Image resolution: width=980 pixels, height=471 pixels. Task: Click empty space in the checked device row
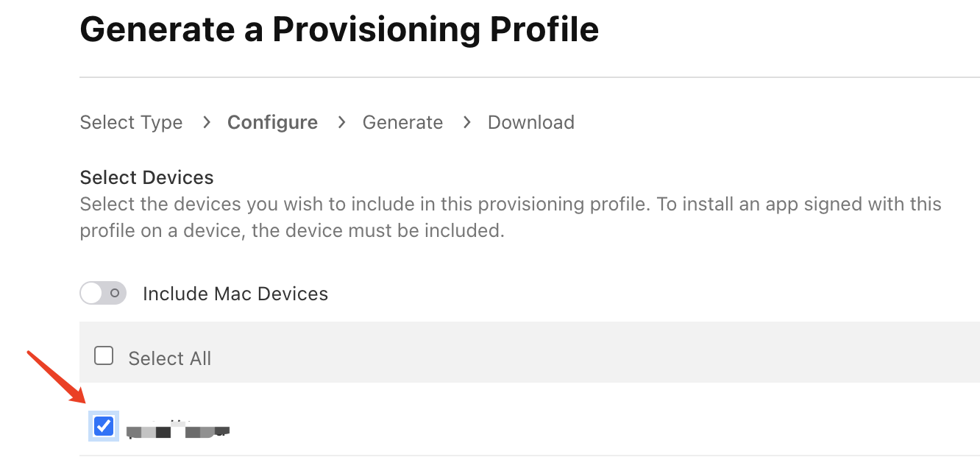click(x=589, y=426)
